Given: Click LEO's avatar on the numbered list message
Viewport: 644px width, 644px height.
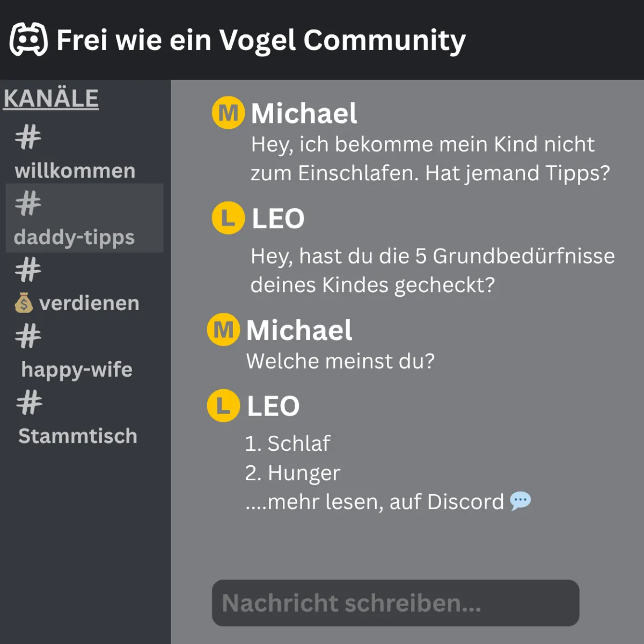Looking at the screenshot, I should pyautogui.click(x=223, y=405).
